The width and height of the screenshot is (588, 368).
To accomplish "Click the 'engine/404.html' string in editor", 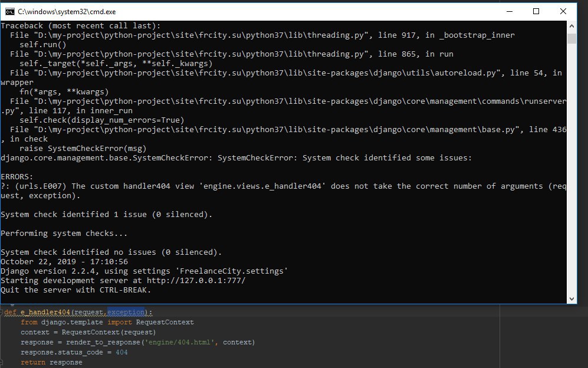I will point(179,343).
